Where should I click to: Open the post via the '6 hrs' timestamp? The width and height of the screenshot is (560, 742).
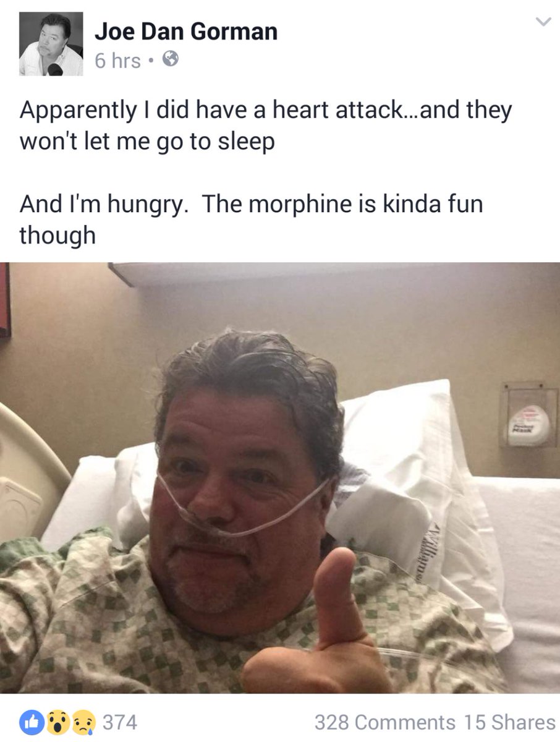click(117, 61)
